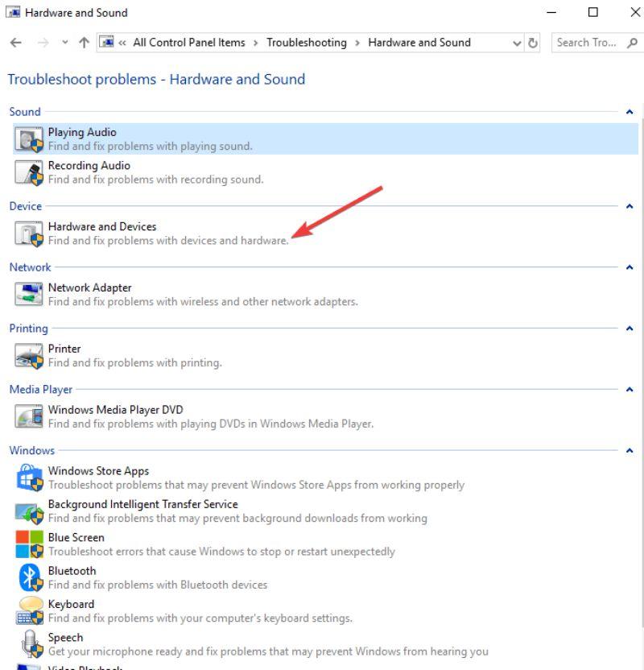Refresh the Hardware and Sound page
Image resolution: width=644 pixels, height=670 pixels.
(x=533, y=43)
